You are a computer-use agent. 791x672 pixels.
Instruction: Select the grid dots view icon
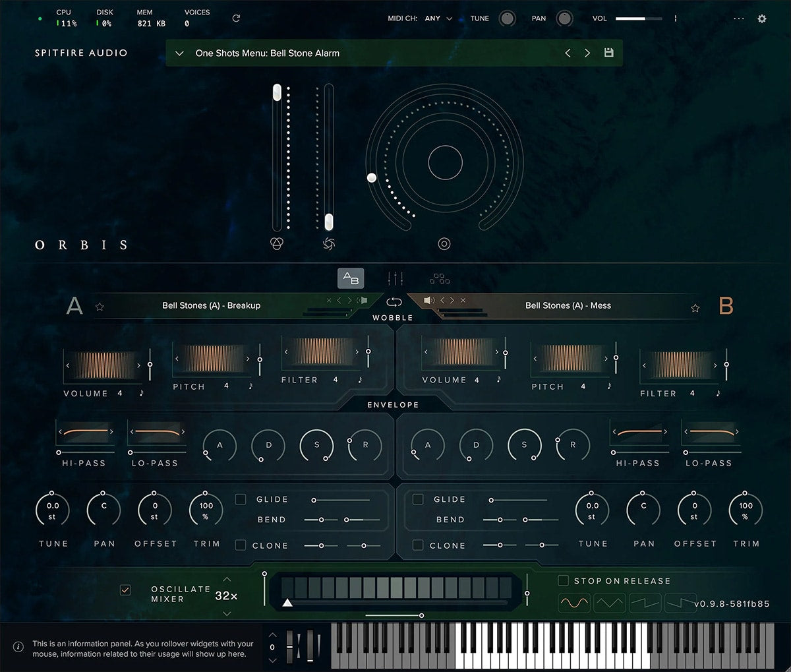[x=439, y=278]
